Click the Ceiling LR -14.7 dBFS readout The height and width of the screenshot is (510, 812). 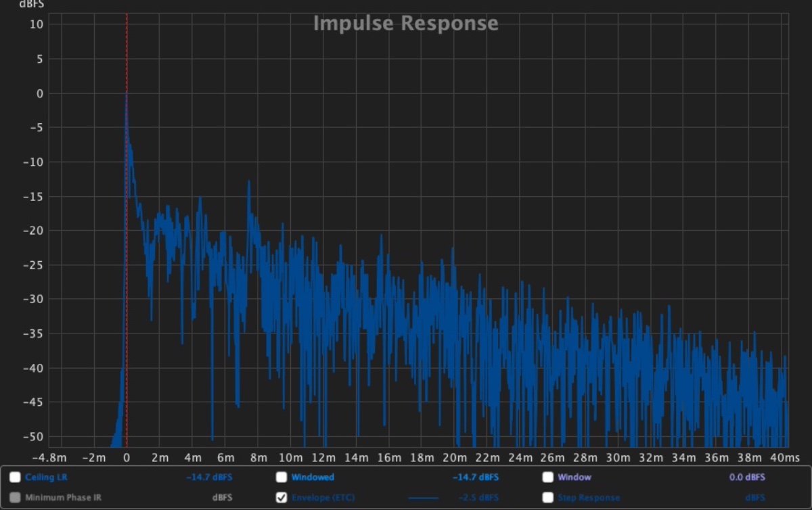209,477
